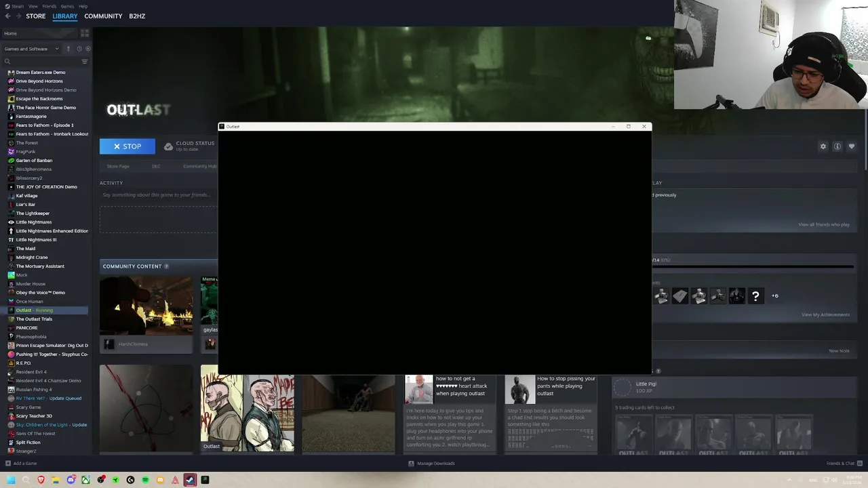Open the Outlast settings gear icon
Screen dimensions: 868x488
coord(823,146)
